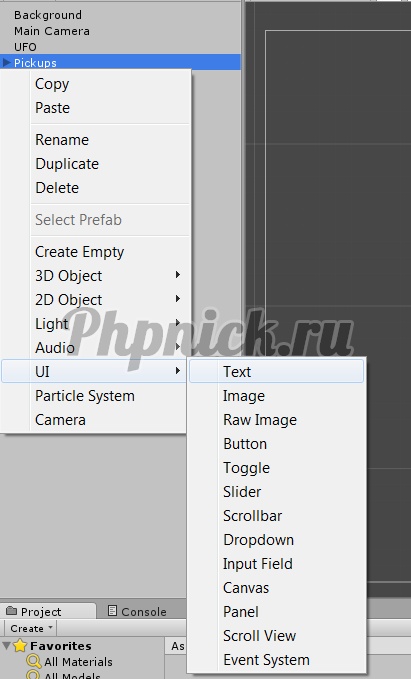Click the Console tab icon

click(x=112, y=611)
